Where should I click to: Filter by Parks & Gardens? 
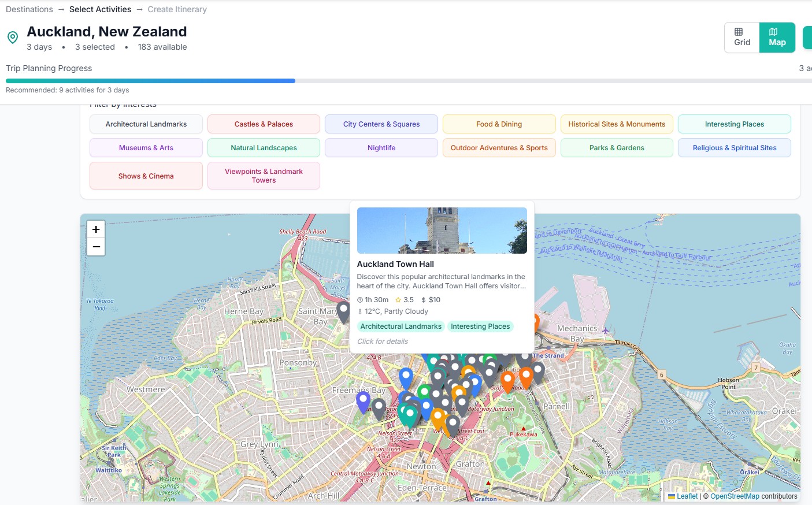(x=617, y=148)
